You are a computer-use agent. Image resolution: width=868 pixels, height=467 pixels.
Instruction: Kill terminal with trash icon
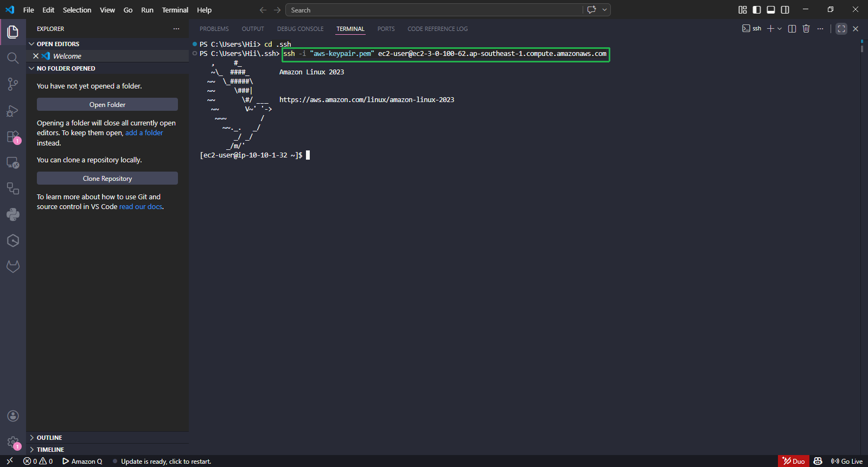pyautogui.click(x=806, y=29)
